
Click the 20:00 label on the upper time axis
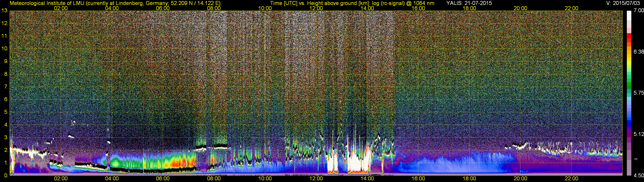(x=521, y=8)
